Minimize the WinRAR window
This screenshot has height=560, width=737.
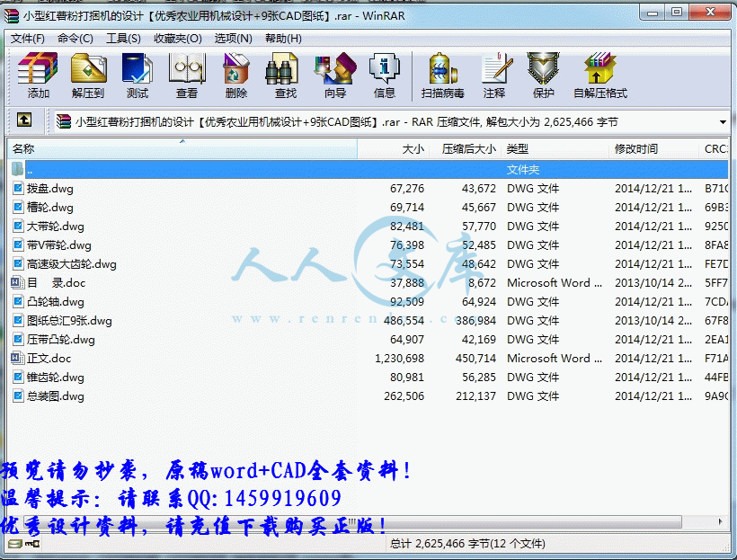pyautogui.click(x=652, y=13)
